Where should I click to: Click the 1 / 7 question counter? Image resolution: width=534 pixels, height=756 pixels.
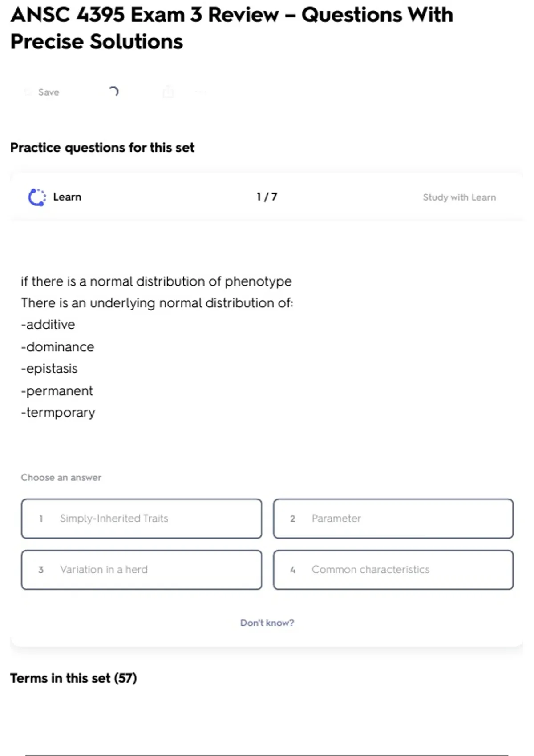267,197
